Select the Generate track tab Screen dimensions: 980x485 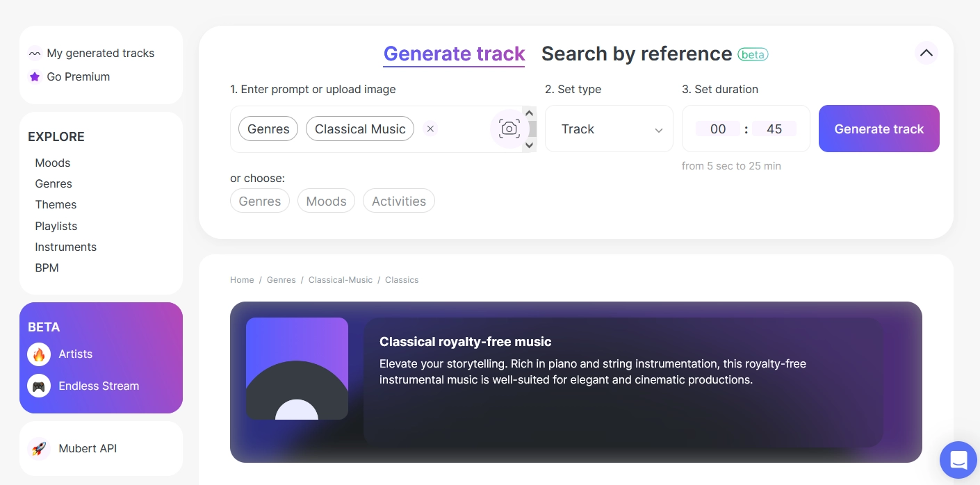click(454, 54)
